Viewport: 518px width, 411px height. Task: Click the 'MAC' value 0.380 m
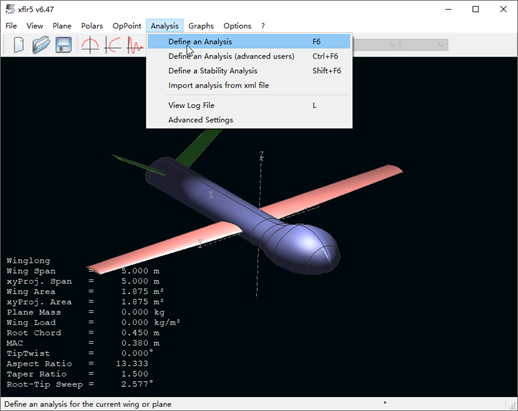click(x=140, y=343)
